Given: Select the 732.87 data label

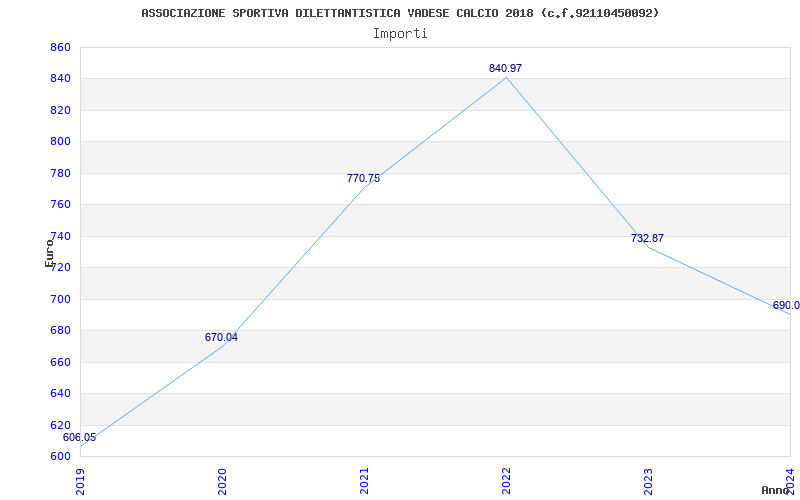Looking at the screenshot, I should (x=647, y=238).
